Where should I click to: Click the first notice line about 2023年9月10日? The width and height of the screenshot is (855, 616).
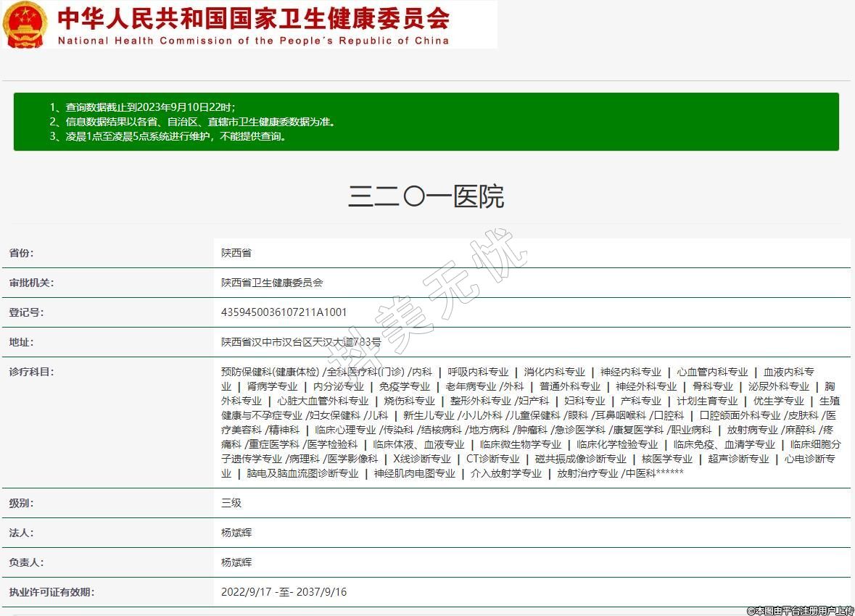[x=142, y=107]
